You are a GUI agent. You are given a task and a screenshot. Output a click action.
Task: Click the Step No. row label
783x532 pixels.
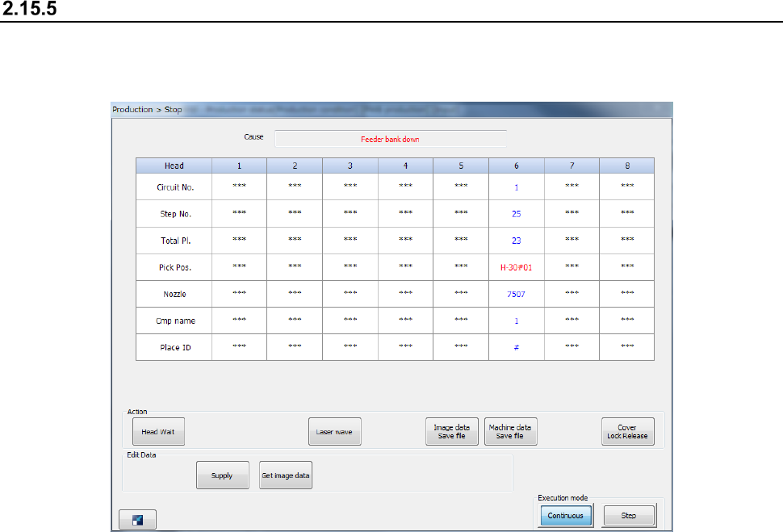pyautogui.click(x=174, y=214)
